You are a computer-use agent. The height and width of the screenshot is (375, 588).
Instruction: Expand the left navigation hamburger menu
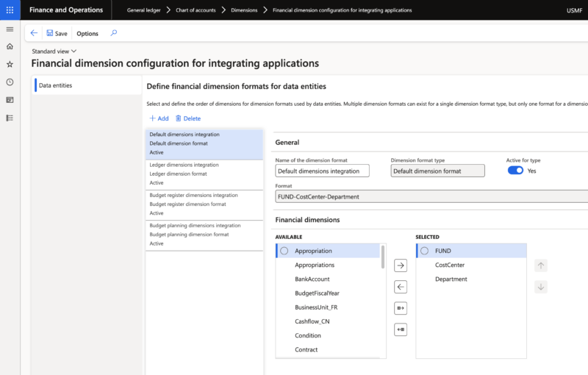10,29
